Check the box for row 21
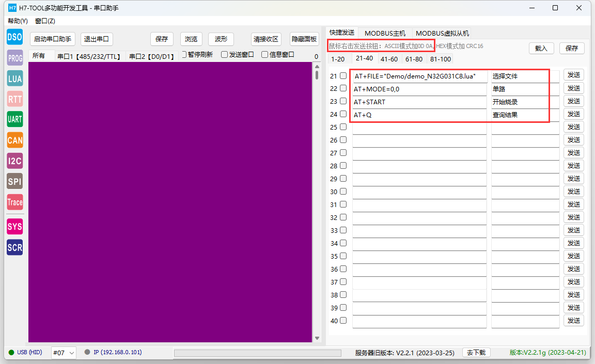The width and height of the screenshot is (595, 364). tap(343, 76)
